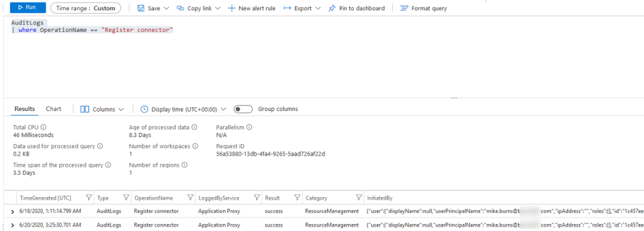
Task: Click the Category column filter icon
Action: click(358, 198)
